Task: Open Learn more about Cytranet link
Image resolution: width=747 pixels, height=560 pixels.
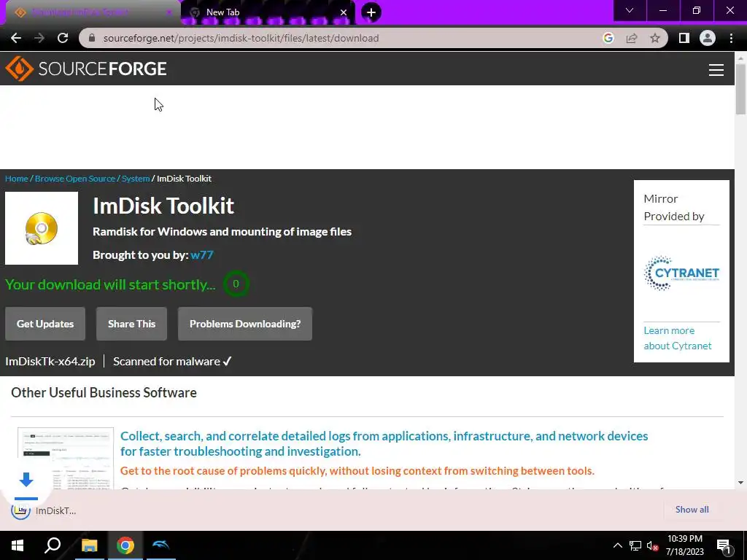Action: pos(678,338)
